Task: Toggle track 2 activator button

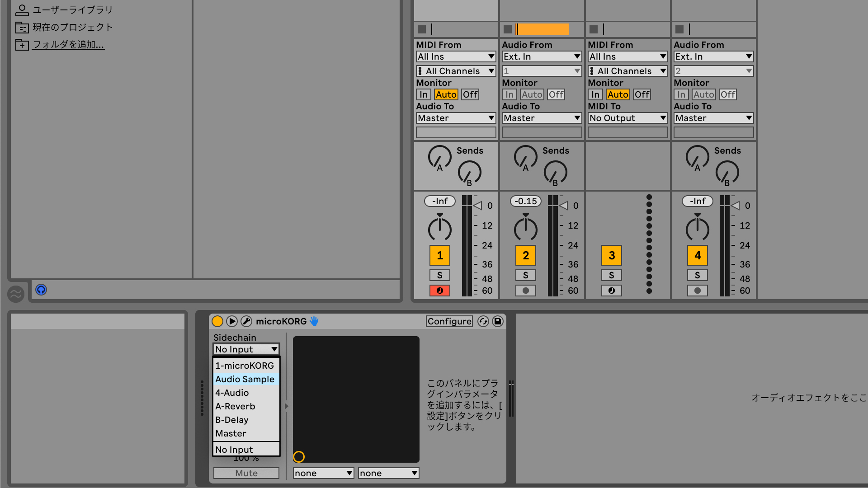Action: coord(526,255)
